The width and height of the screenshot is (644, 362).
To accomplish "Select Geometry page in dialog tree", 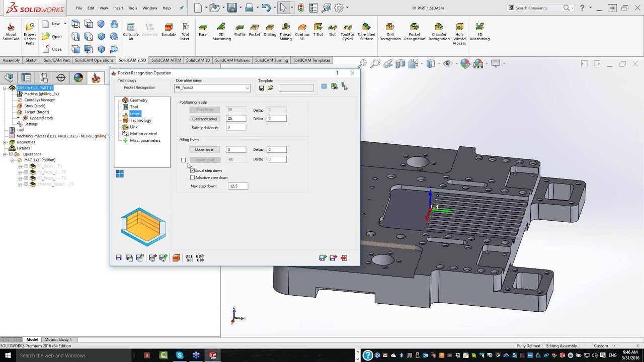I will tap(138, 100).
